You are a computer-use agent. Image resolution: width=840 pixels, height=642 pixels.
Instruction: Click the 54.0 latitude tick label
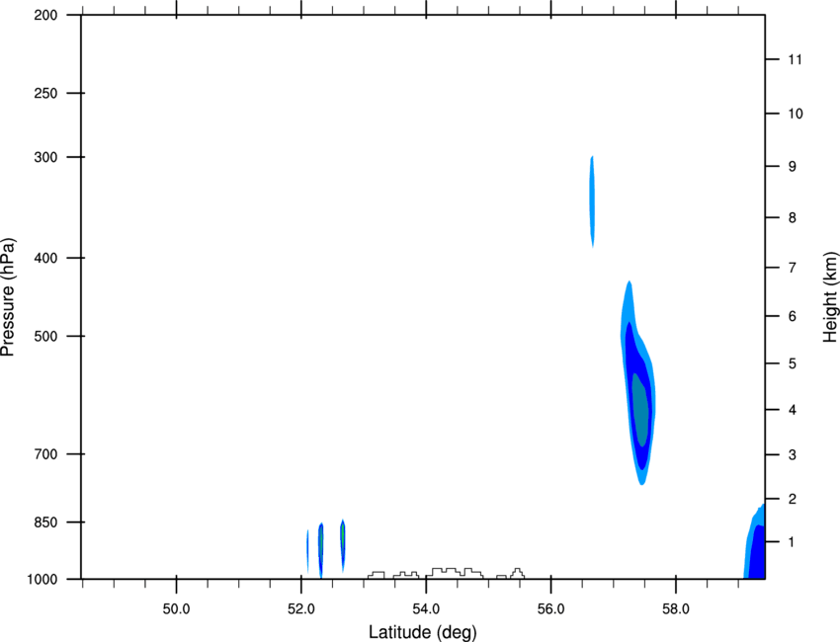tap(426, 609)
